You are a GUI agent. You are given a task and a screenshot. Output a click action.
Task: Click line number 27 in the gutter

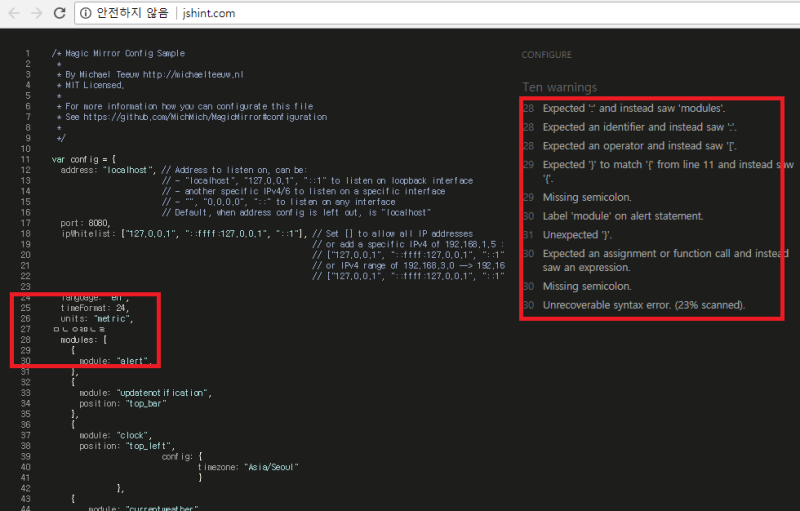coord(26,329)
